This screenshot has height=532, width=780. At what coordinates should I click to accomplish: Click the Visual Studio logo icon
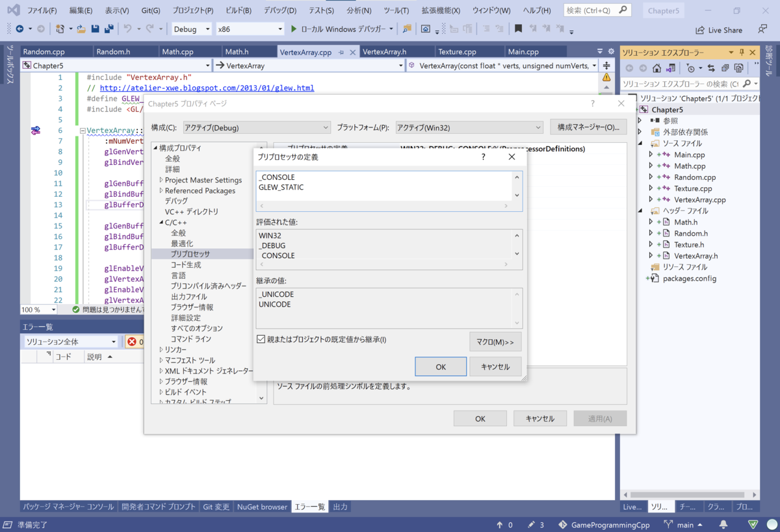click(13, 10)
